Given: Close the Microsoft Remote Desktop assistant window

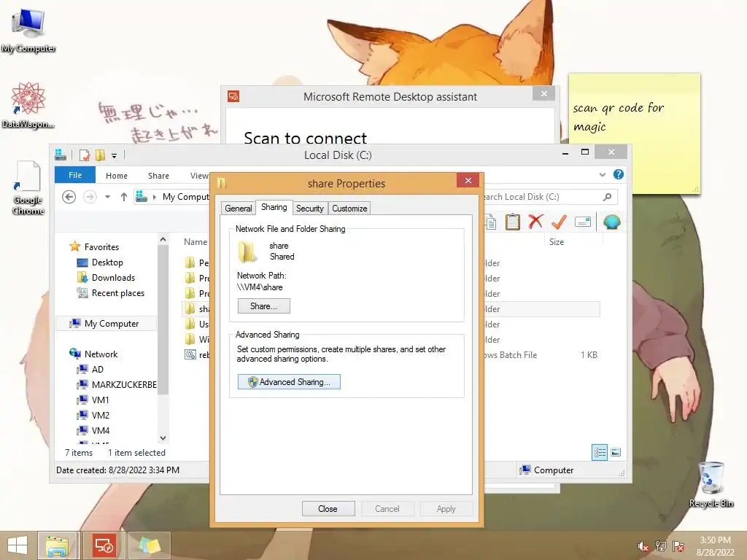Looking at the screenshot, I should click(544, 93).
